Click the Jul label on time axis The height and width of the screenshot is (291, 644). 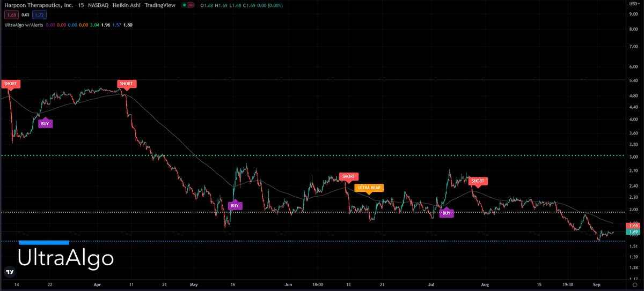point(432,285)
